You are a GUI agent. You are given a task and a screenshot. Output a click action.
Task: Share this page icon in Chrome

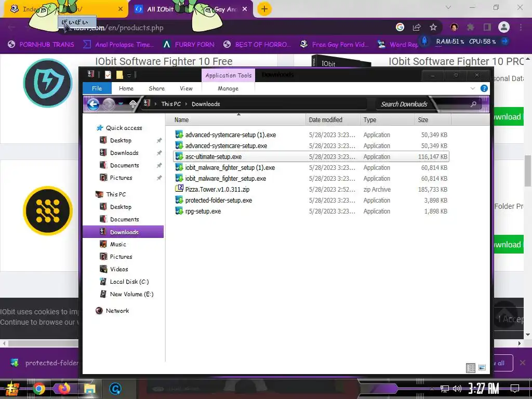point(417,28)
